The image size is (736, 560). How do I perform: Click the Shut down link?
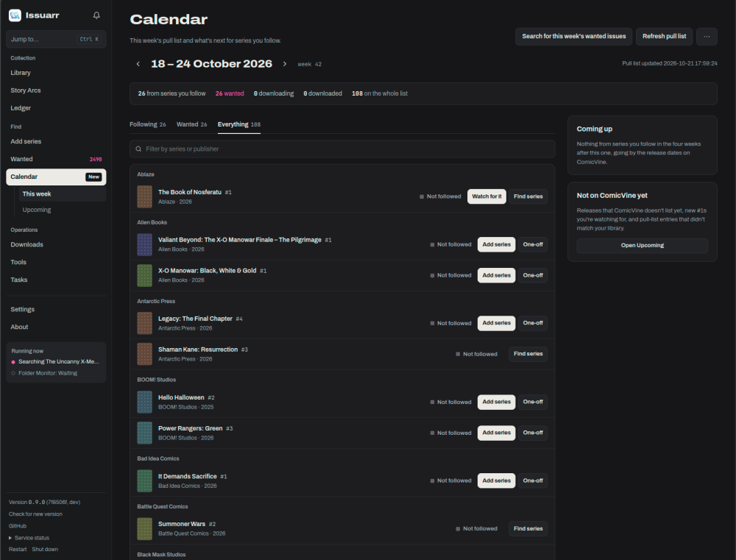coord(45,549)
